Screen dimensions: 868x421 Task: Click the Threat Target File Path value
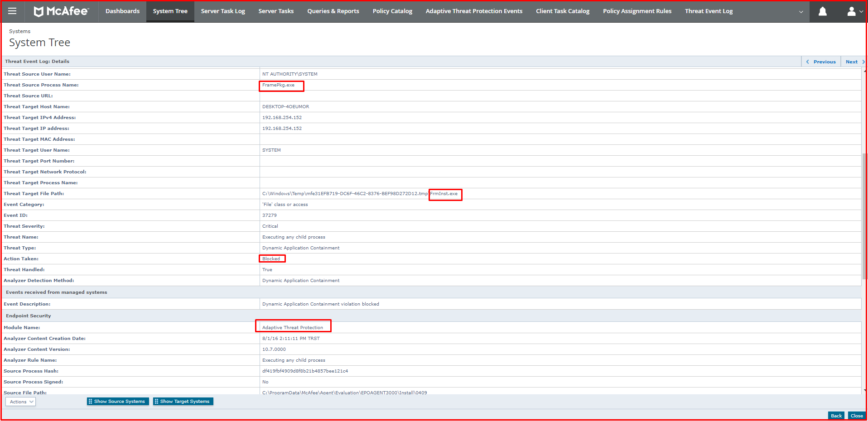(x=360, y=194)
